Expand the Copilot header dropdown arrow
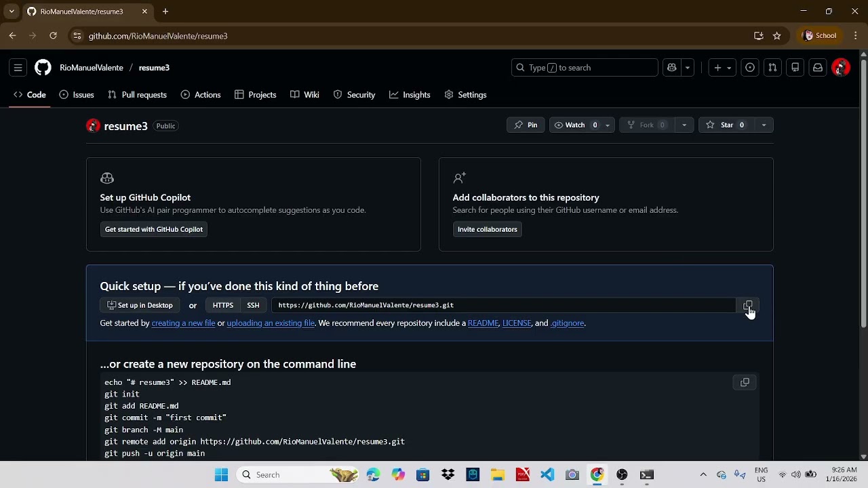 688,68
